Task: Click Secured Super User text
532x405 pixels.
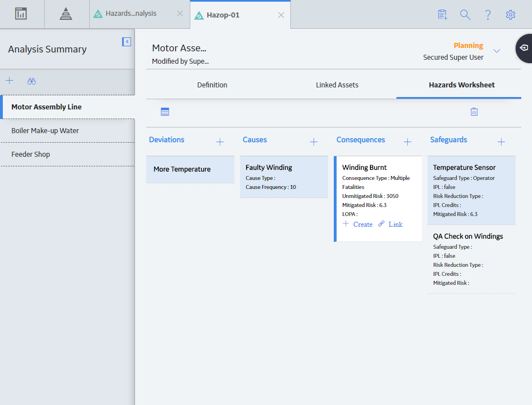Action: 453,58
